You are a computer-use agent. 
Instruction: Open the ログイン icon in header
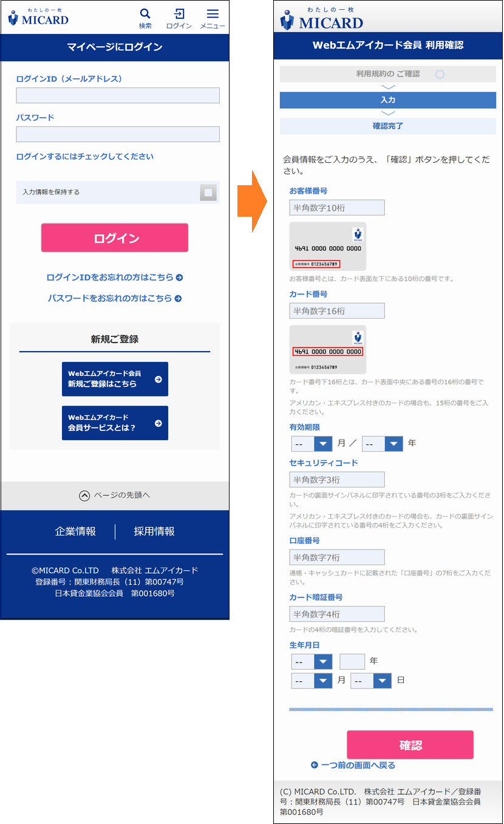[179, 14]
